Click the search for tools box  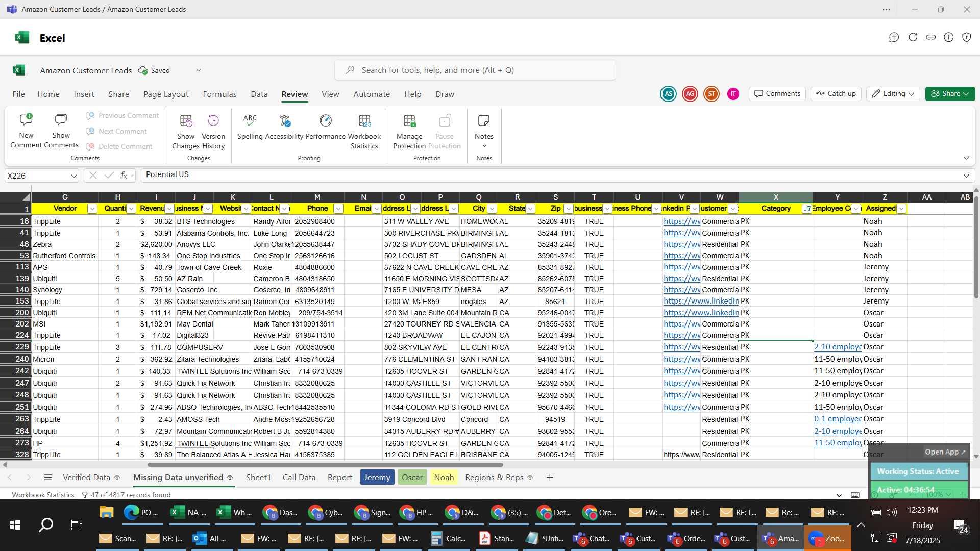[475, 70]
